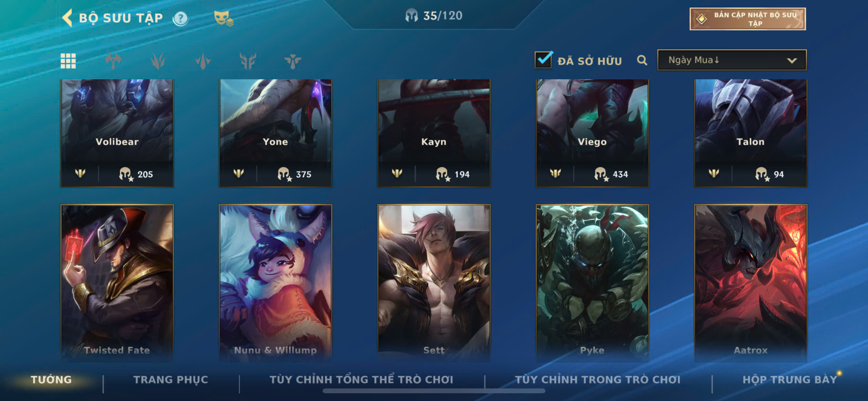Filter champions by the Tank role icon

[248, 61]
